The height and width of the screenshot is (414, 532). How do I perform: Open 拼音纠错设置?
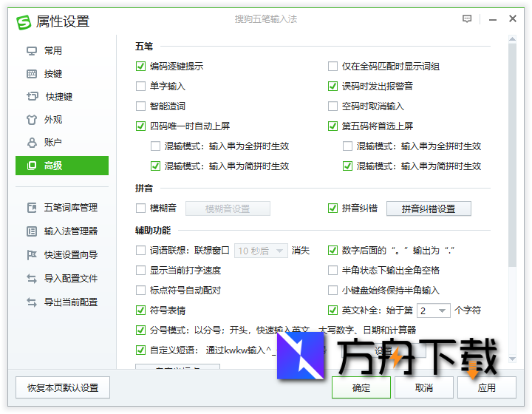[429, 208]
